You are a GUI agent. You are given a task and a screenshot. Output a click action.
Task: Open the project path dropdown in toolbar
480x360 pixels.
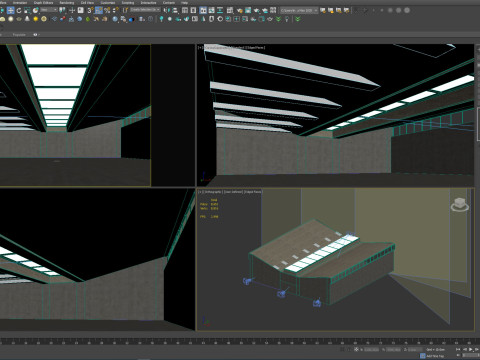299,10
